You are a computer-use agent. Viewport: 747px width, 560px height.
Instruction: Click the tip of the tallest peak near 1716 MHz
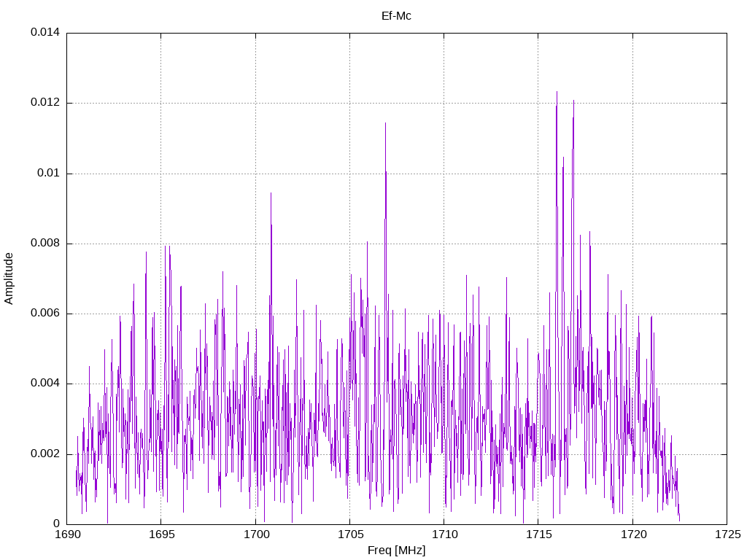point(557,92)
